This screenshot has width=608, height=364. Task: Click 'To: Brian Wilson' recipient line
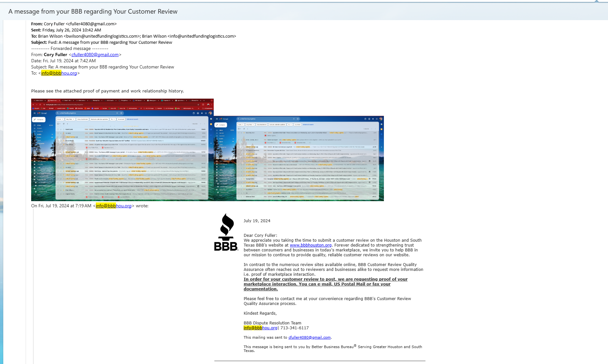[x=133, y=36]
